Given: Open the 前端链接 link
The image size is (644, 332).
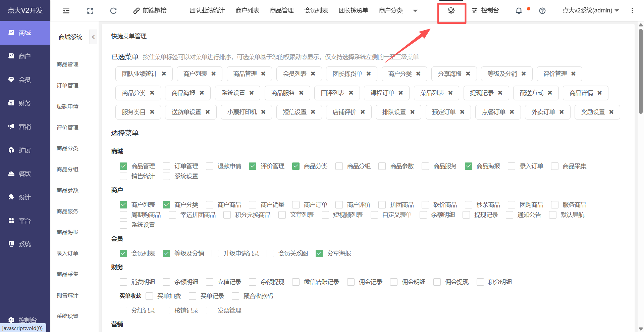Looking at the screenshot, I should tap(150, 11).
